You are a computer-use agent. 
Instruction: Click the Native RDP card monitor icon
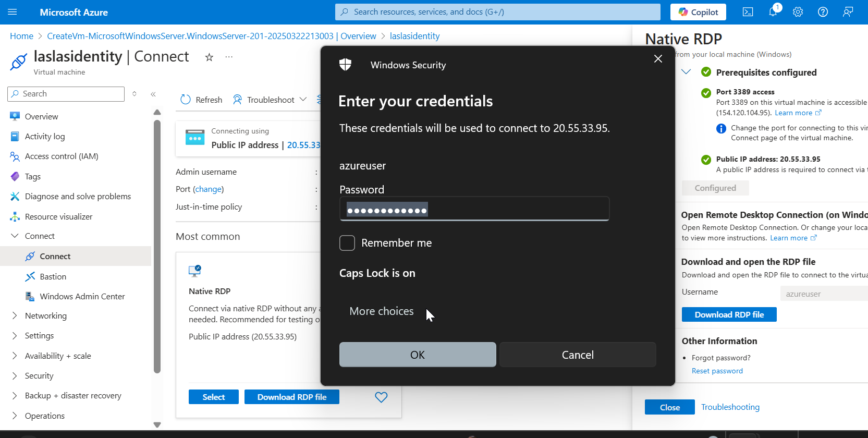(x=194, y=271)
